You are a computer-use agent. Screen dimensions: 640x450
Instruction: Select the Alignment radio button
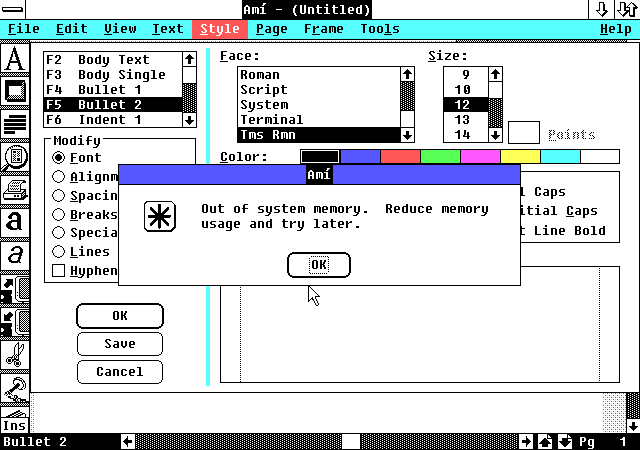click(x=58, y=176)
